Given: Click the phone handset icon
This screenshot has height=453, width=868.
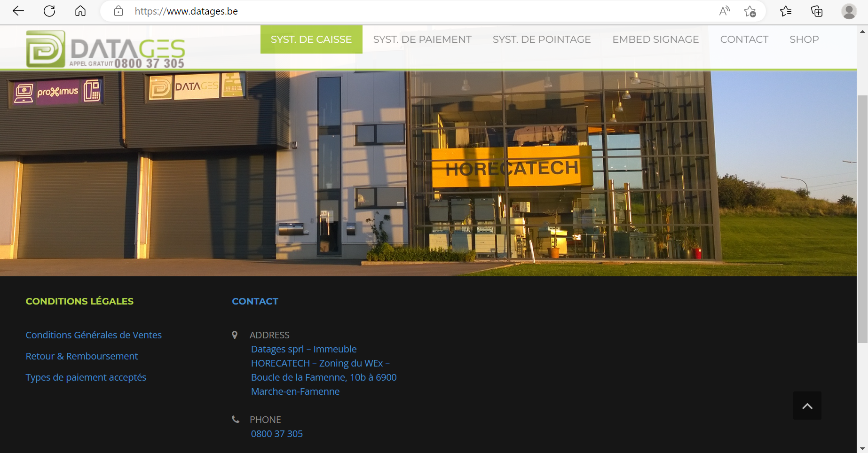Looking at the screenshot, I should click(236, 419).
